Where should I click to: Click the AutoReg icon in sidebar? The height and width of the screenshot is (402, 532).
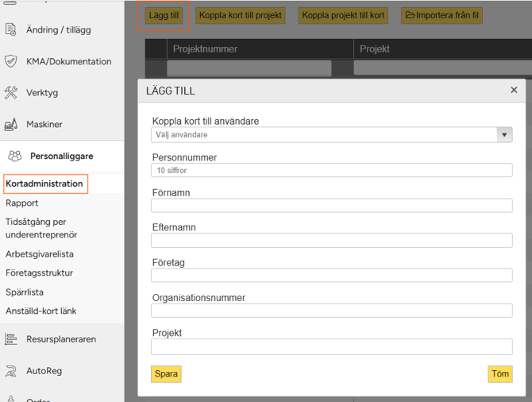pos(11,371)
